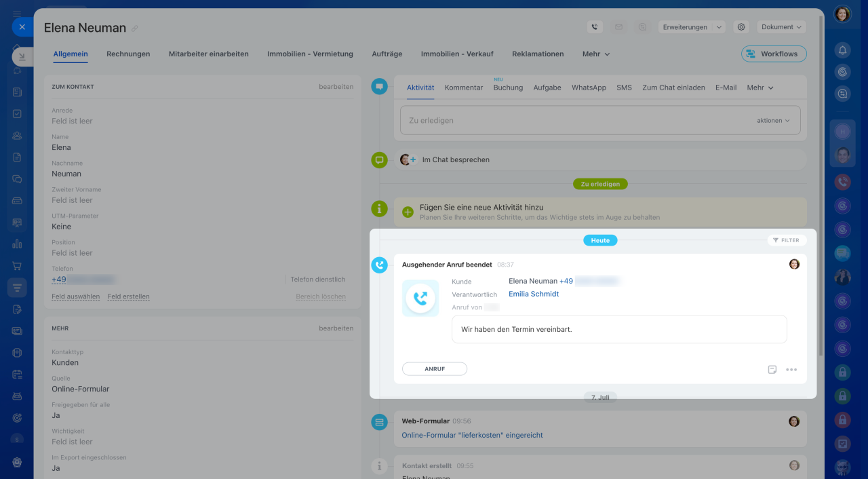
Task: Click the phone call icon in the header
Action: pos(595,27)
